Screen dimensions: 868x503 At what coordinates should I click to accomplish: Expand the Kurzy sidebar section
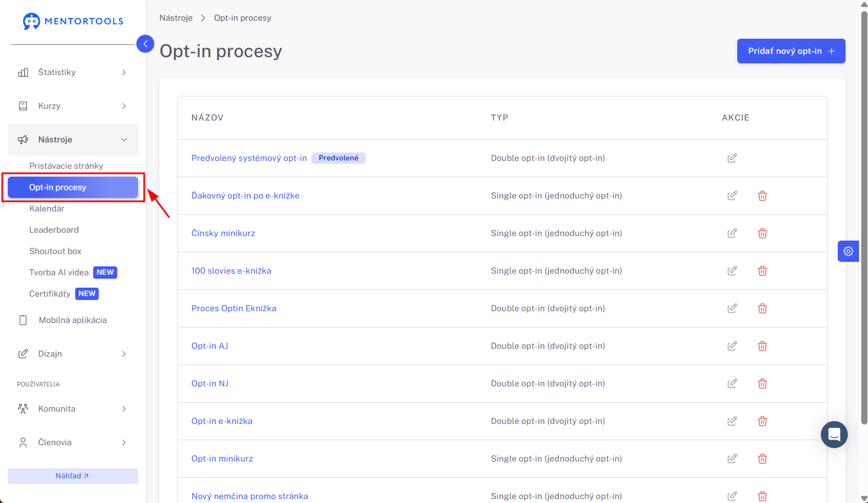pyautogui.click(x=73, y=106)
